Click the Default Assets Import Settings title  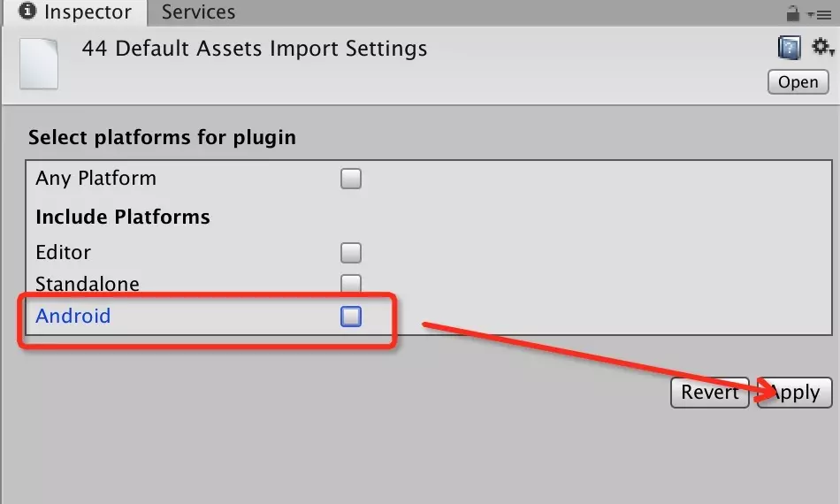point(255,49)
